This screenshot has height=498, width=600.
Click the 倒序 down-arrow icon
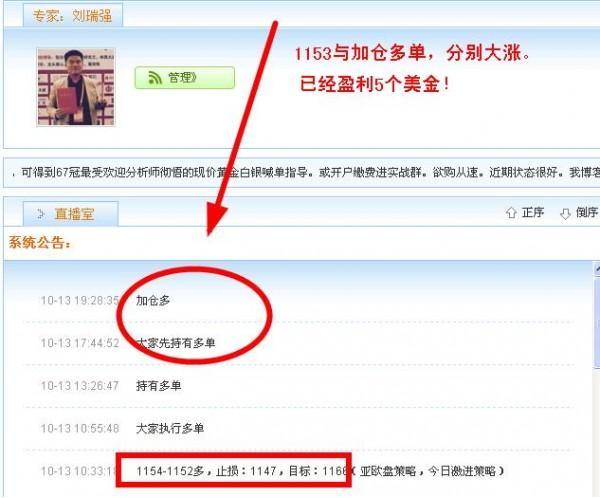[x=565, y=214]
